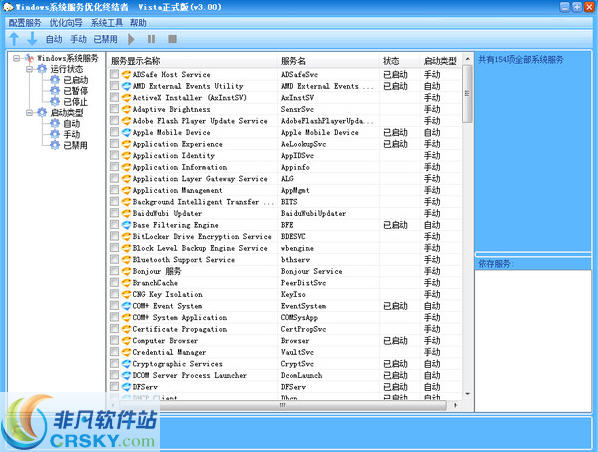Screen dimensions: 598x452
Task: Click the play (start service) toolbar icon
Action: (131, 39)
